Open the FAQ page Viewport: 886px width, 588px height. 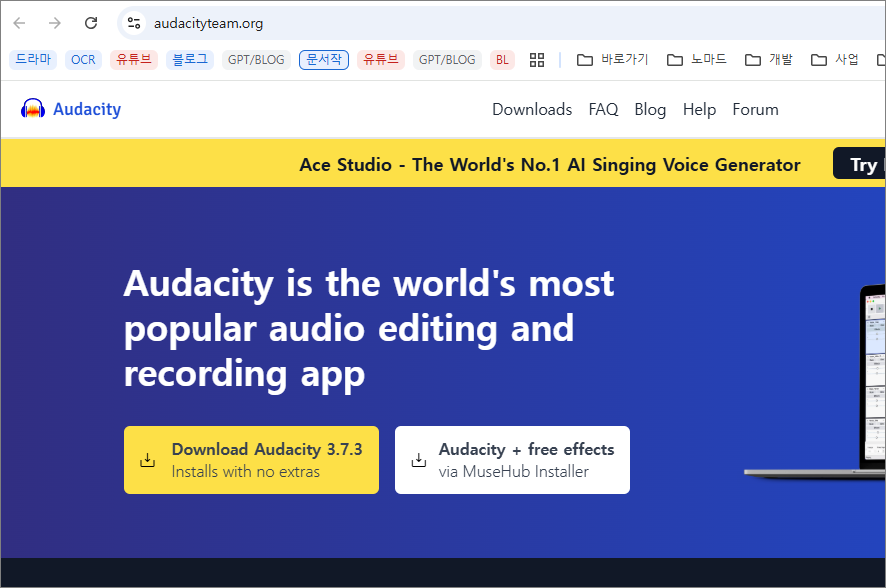click(603, 109)
